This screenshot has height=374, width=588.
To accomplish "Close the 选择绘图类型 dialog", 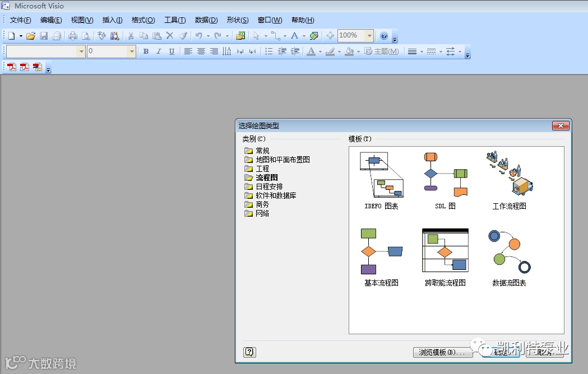I will [x=561, y=125].
